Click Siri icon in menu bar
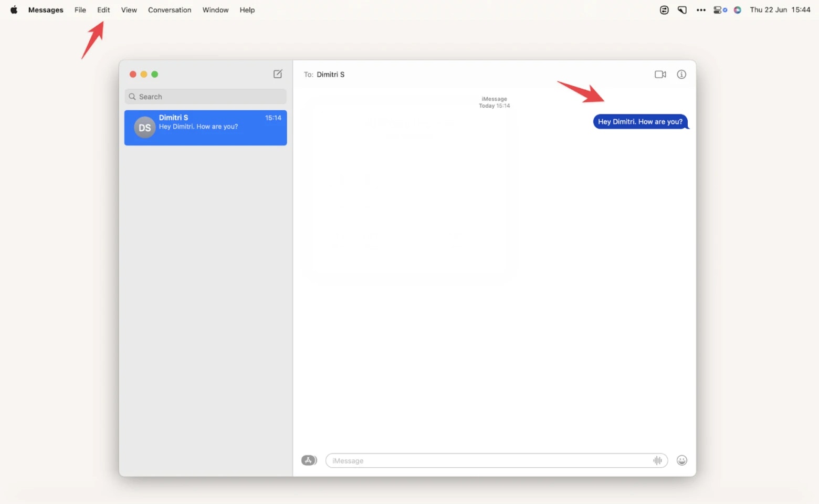Screen dimensions: 819x504 coord(738,10)
